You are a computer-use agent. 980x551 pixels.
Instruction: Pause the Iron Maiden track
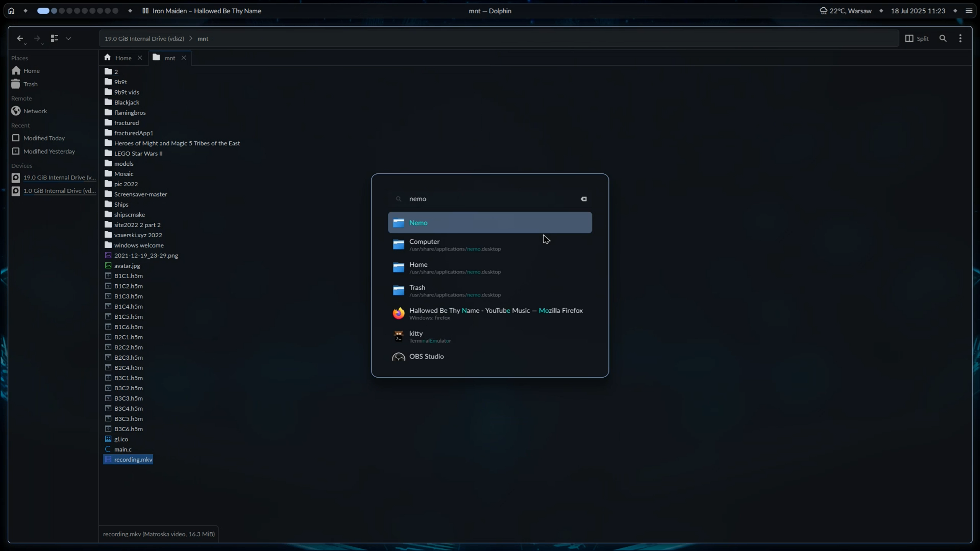pyautogui.click(x=145, y=11)
